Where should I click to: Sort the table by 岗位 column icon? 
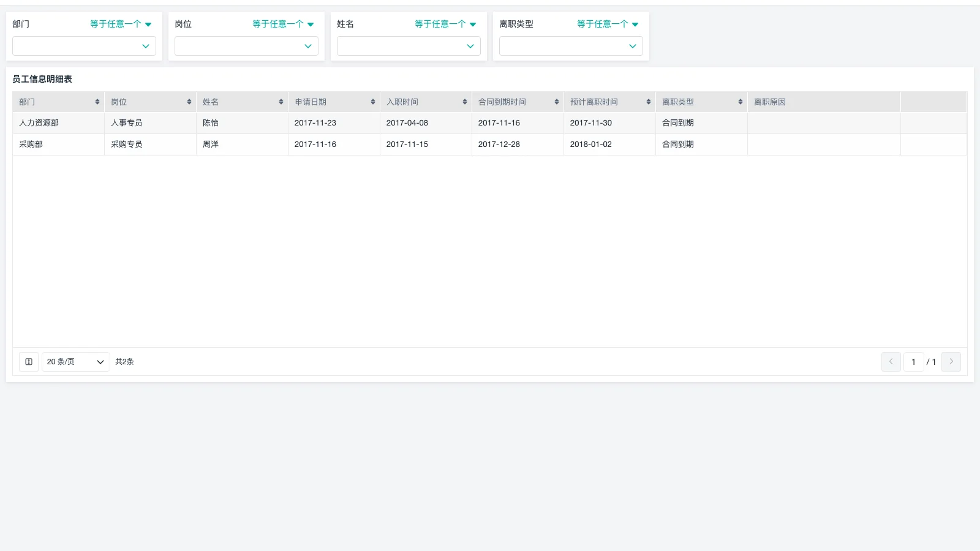(189, 102)
